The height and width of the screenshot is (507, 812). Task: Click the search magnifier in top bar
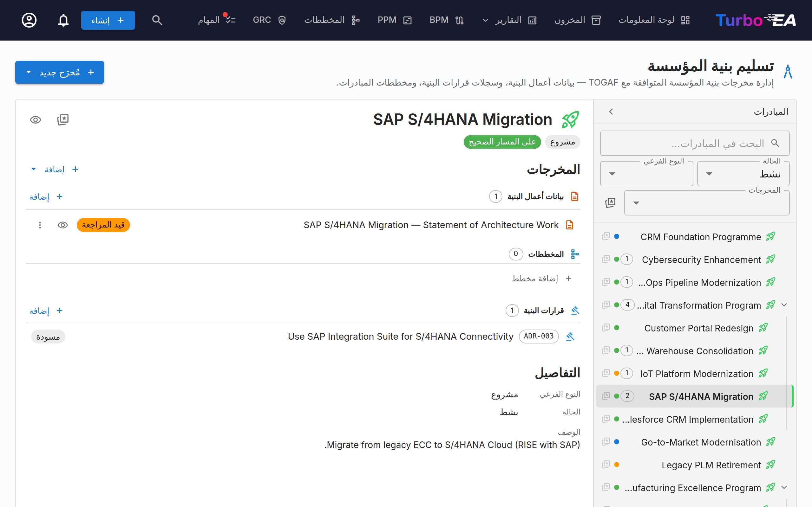click(157, 20)
